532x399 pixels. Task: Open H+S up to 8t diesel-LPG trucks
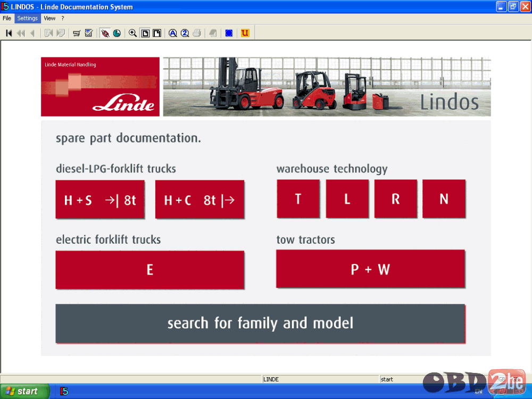pyautogui.click(x=100, y=199)
